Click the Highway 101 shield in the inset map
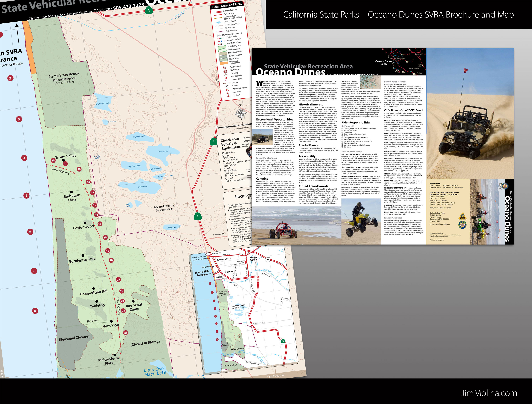 point(268,259)
